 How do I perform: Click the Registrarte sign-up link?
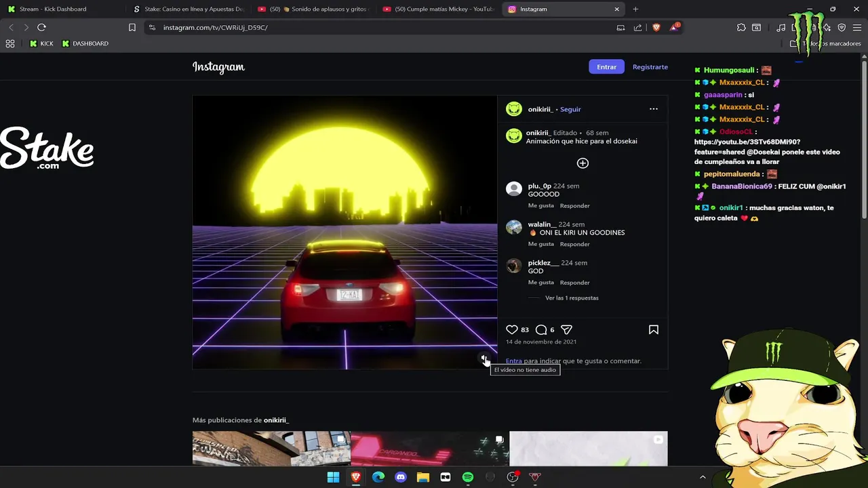coord(650,67)
